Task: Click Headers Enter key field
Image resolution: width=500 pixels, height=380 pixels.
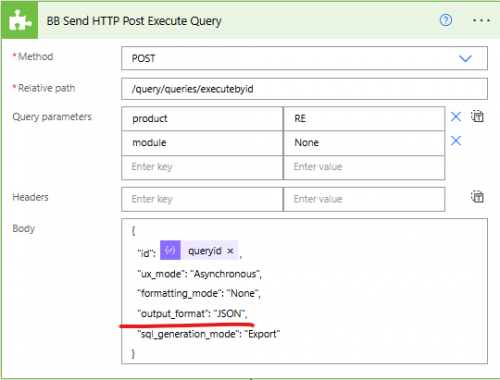Action: [x=202, y=199]
